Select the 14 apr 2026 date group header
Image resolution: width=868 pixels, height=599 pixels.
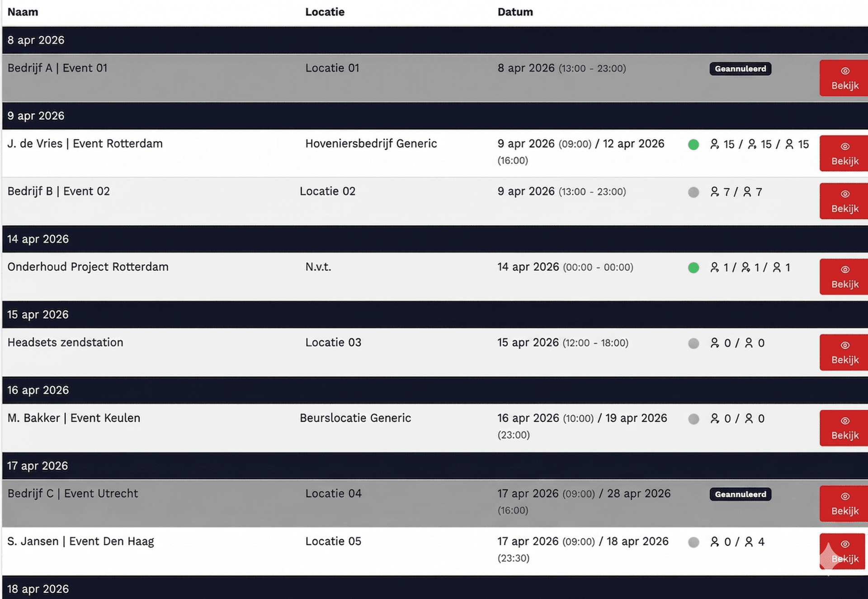pos(38,239)
